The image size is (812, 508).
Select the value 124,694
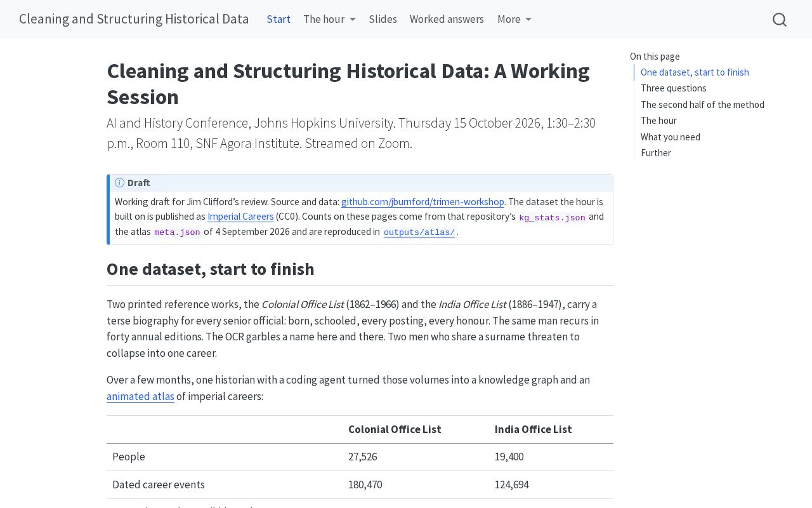pyautogui.click(x=512, y=485)
